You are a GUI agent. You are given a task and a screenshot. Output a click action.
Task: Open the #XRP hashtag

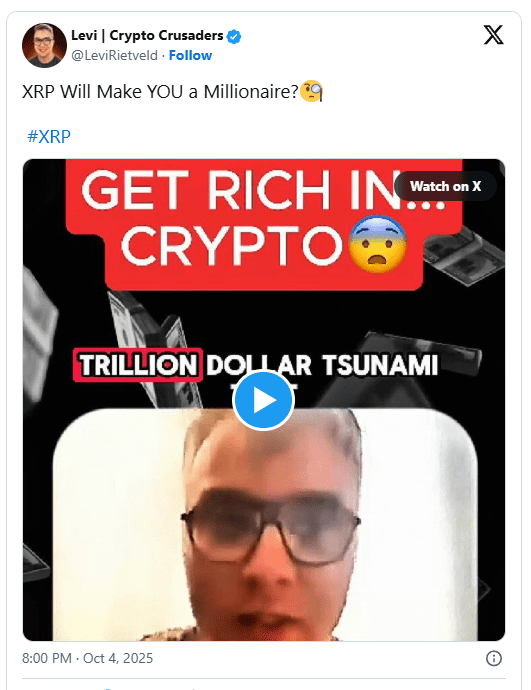(49, 136)
